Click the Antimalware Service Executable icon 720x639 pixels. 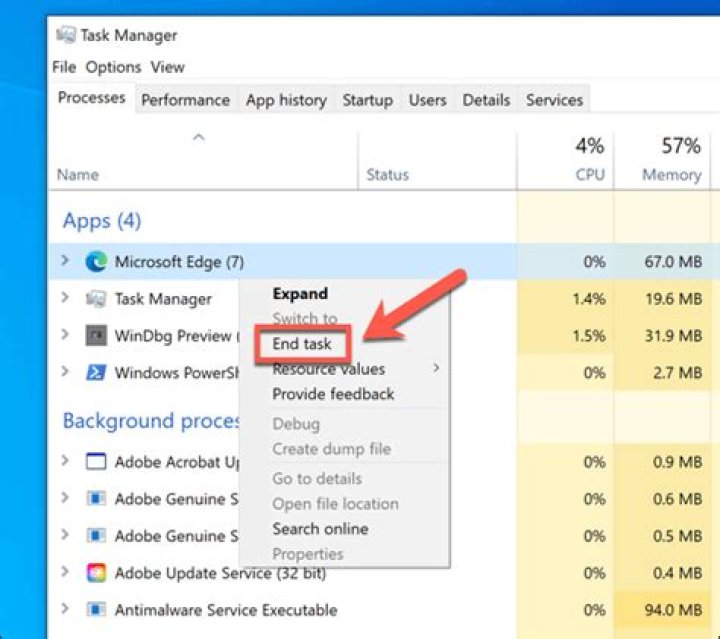tap(97, 610)
